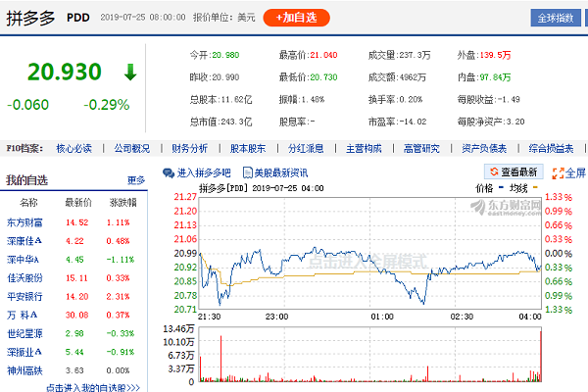Click the 成交量 value 237.3万
Viewport: 588px width, 392px height.
(x=415, y=55)
